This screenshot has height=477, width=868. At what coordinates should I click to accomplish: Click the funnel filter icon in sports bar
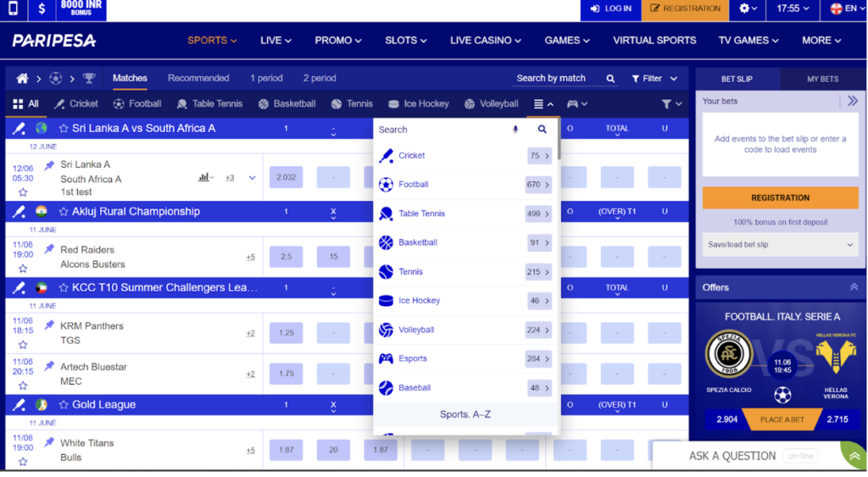tap(666, 104)
